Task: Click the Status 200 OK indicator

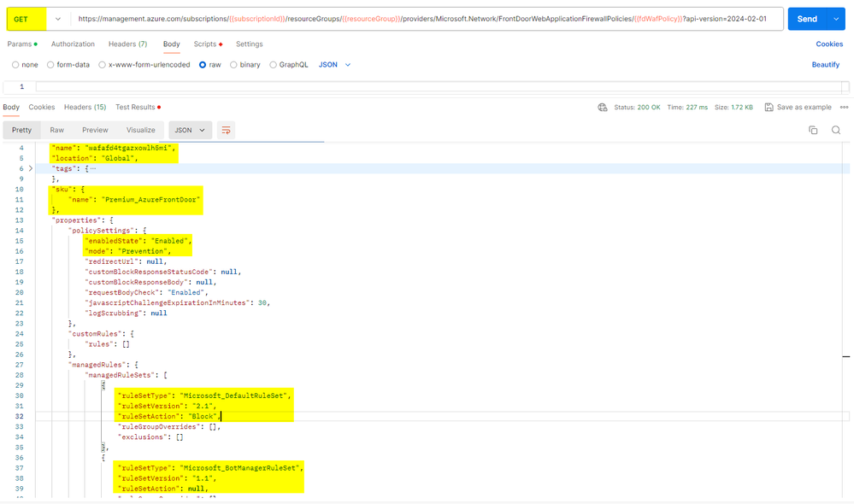Action: click(637, 108)
